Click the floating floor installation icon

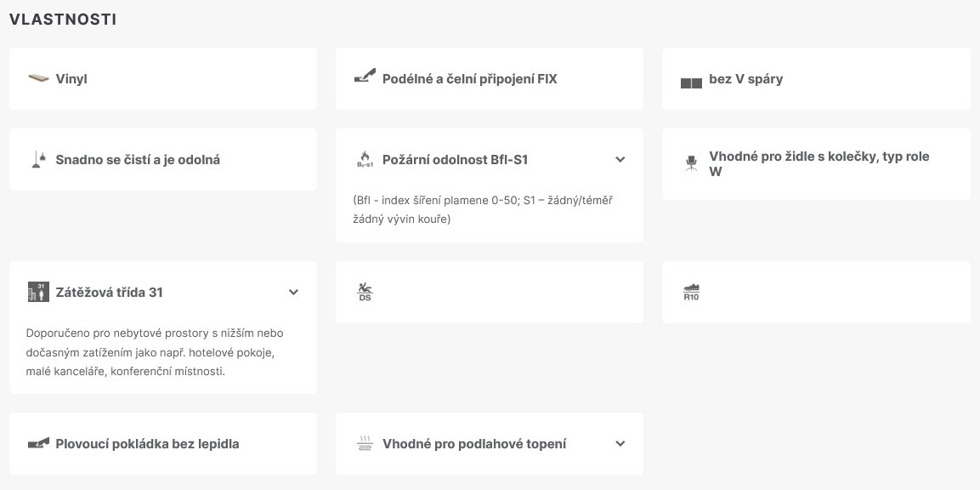[37, 443]
